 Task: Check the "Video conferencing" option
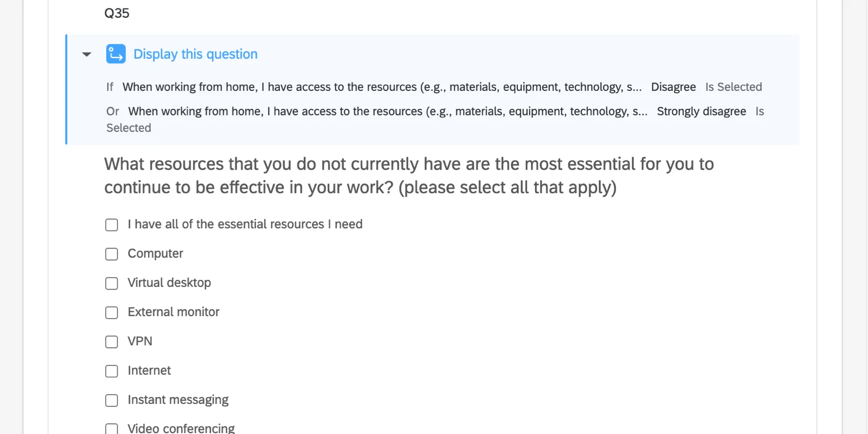[111, 429]
